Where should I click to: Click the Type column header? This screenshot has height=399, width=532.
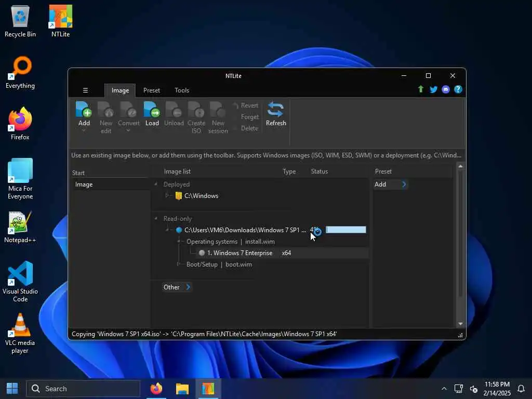[x=289, y=171]
